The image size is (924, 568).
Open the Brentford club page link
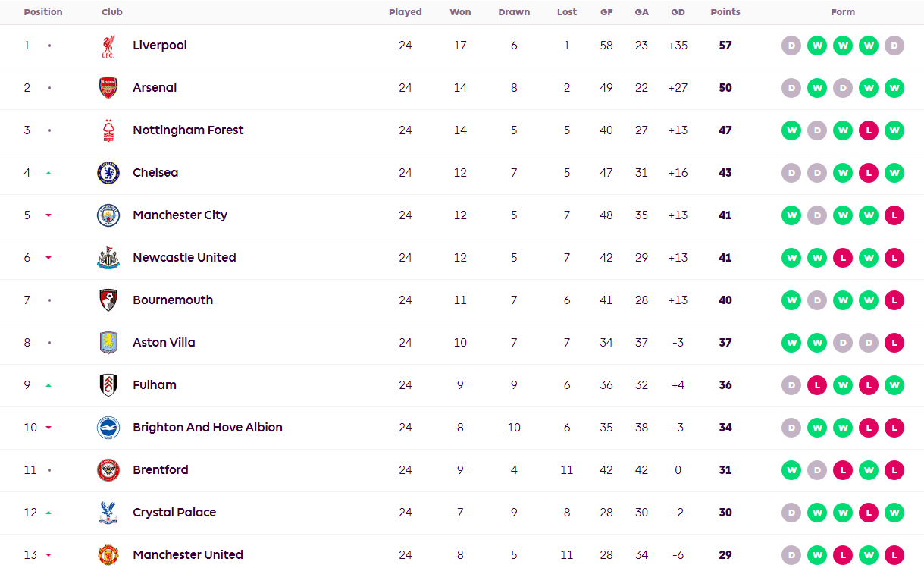(160, 470)
